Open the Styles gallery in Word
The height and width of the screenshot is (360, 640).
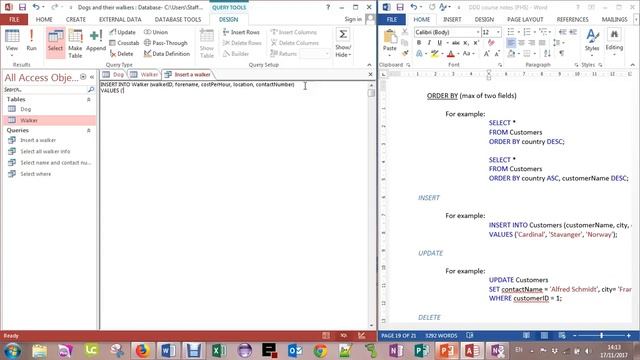click(592, 41)
